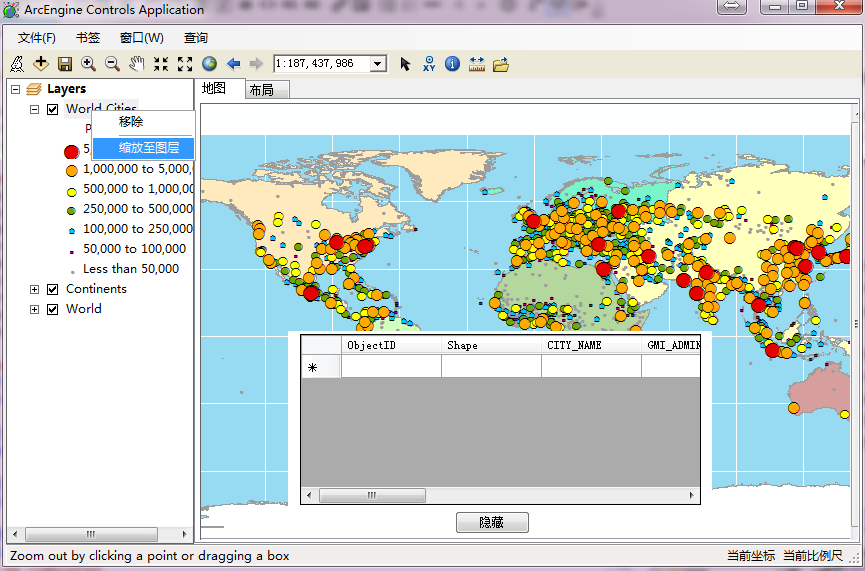Select the black arrow pointer tool
The height and width of the screenshot is (571, 865).
click(405, 64)
